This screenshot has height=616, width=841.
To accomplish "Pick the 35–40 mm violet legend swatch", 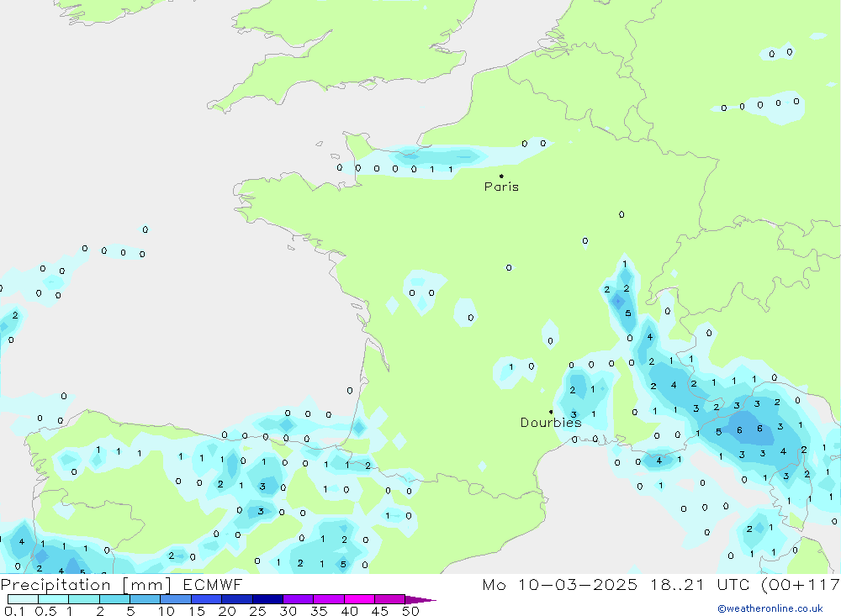I will 329,599.
